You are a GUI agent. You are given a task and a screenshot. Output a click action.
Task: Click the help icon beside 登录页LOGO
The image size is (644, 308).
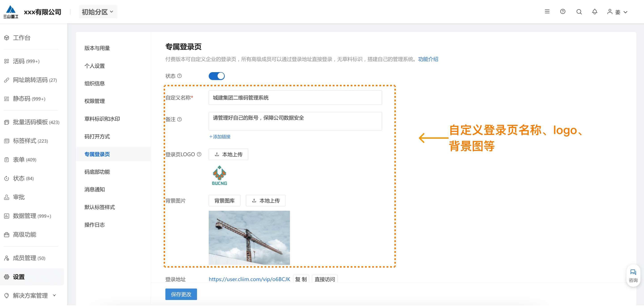click(x=199, y=154)
